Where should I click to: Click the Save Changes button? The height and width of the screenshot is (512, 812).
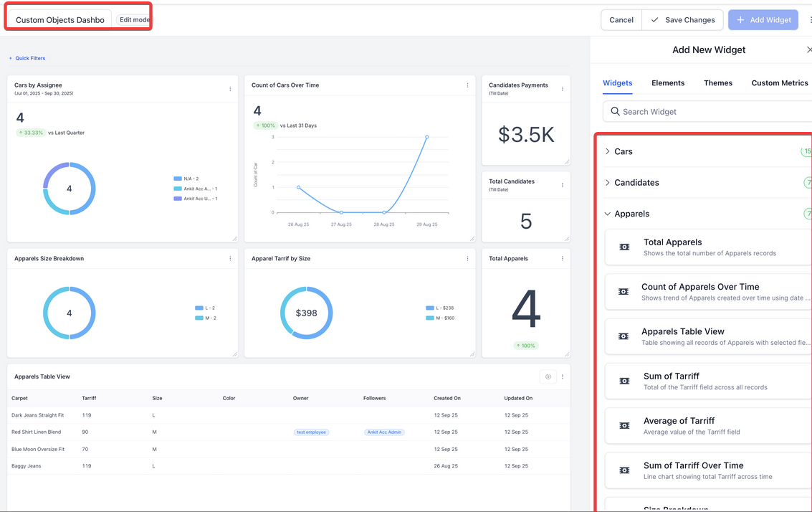[682, 19]
